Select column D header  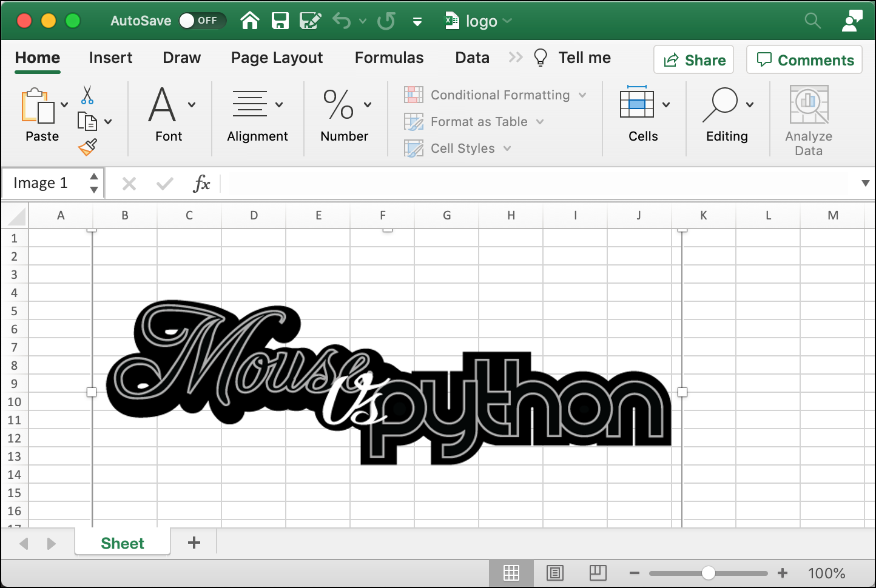(254, 215)
